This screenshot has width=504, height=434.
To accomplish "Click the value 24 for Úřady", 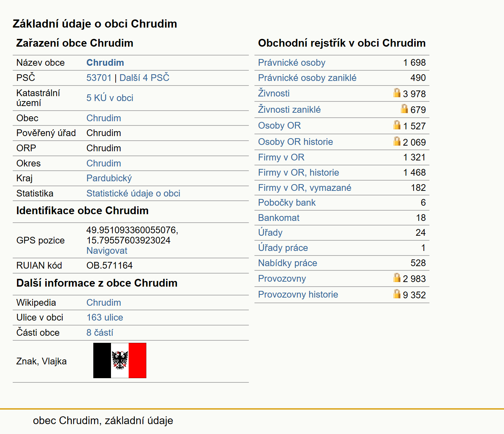I will tap(421, 233).
